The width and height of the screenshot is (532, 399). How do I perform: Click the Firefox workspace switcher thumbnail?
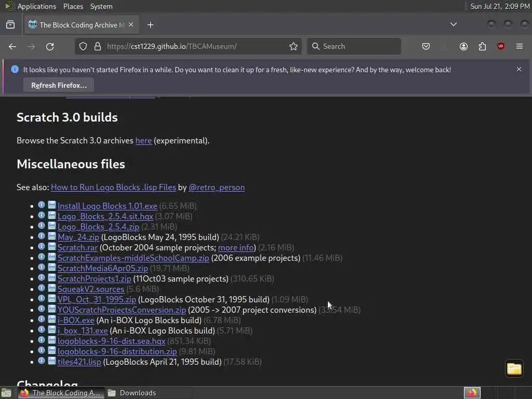(472, 393)
